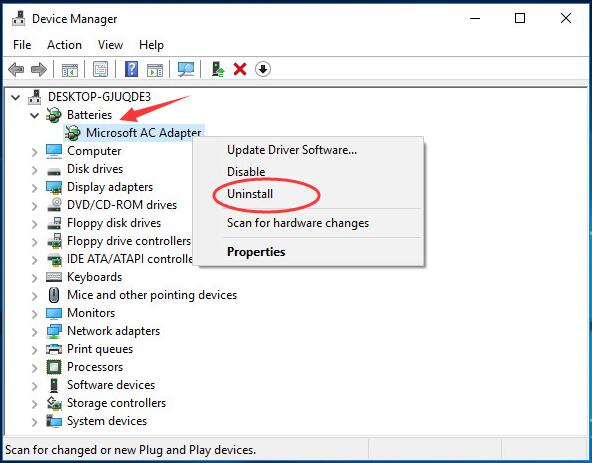
Task: Click the Properties sheet toolbar icon
Action: click(x=100, y=69)
